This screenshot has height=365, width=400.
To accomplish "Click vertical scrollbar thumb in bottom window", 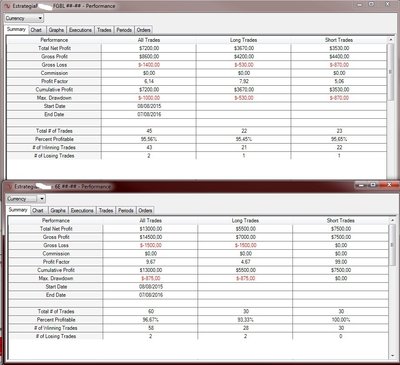I will 392,244.
